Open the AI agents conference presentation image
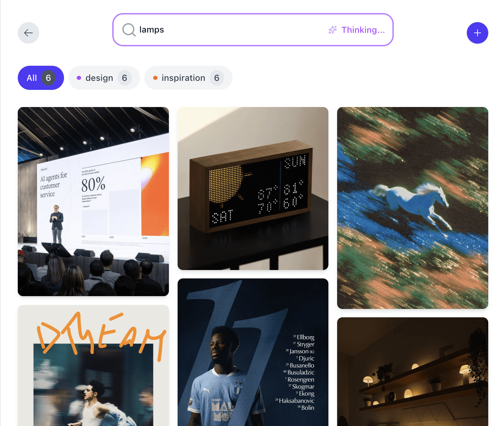The image size is (504, 426). [x=93, y=202]
